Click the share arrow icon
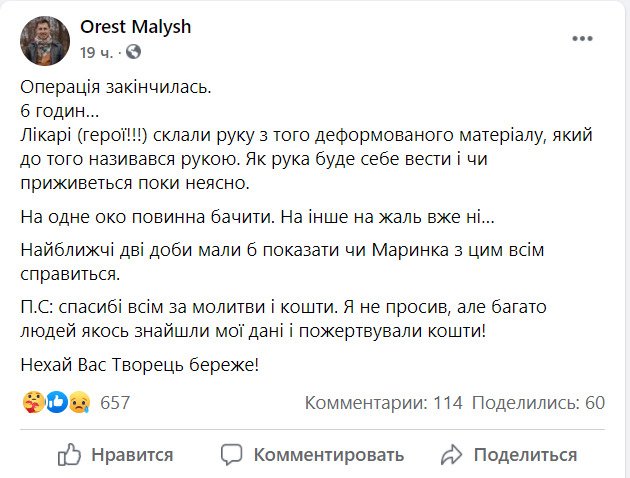 [x=453, y=454]
